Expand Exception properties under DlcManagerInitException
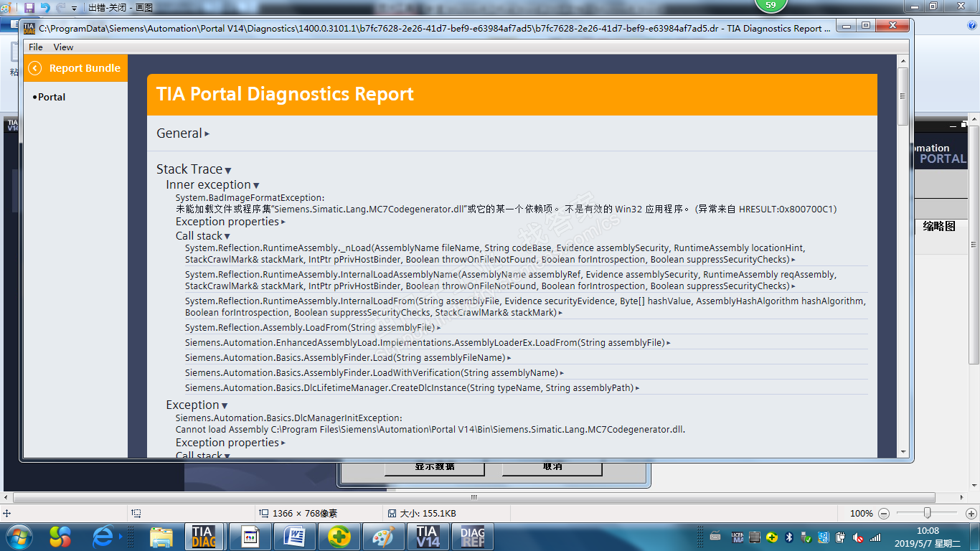The width and height of the screenshot is (980, 551). pos(283,443)
